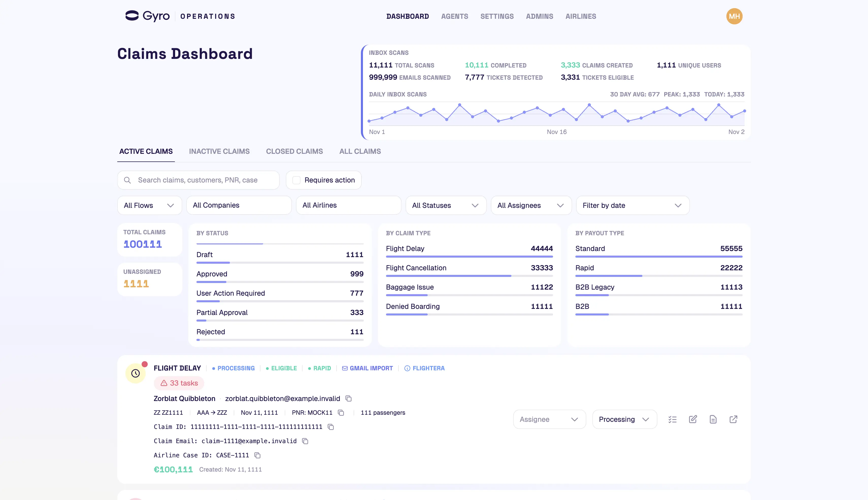
Task: Open the Admins nav item
Action: 539,16
